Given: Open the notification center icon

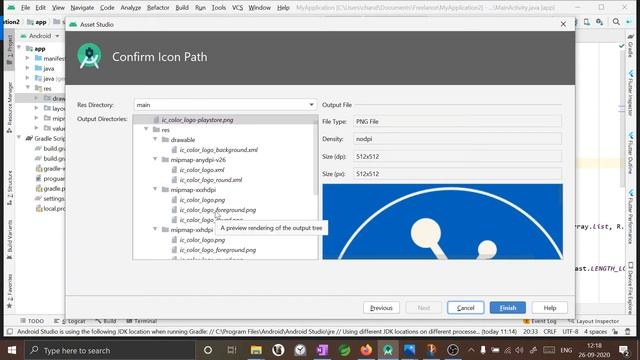Looking at the screenshot, I should [x=623, y=350].
